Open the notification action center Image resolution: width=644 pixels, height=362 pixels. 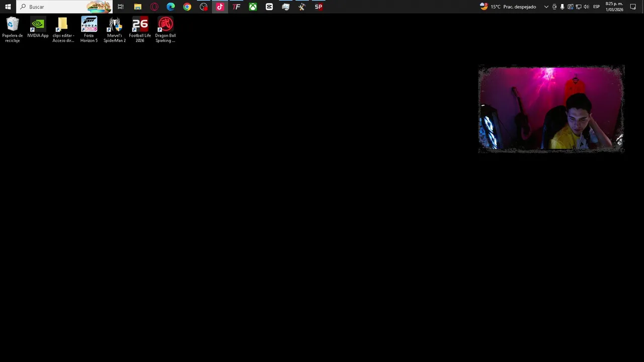(x=633, y=7)
